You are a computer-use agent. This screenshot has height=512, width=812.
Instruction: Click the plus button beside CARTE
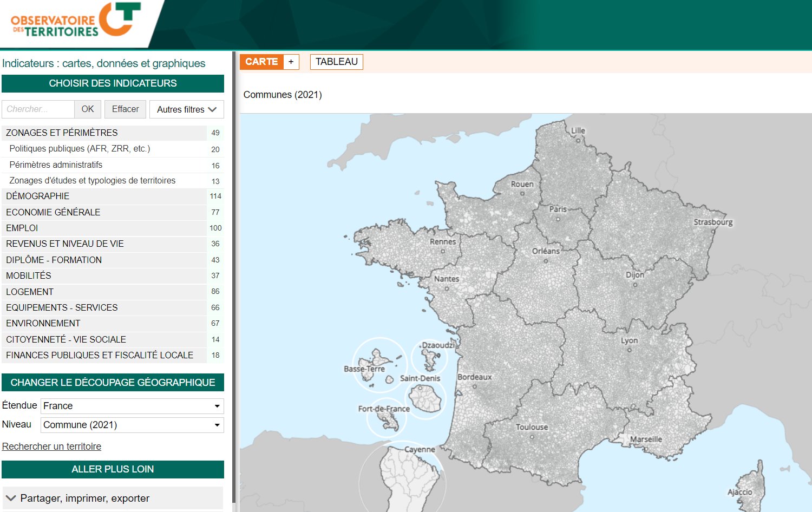291,62
